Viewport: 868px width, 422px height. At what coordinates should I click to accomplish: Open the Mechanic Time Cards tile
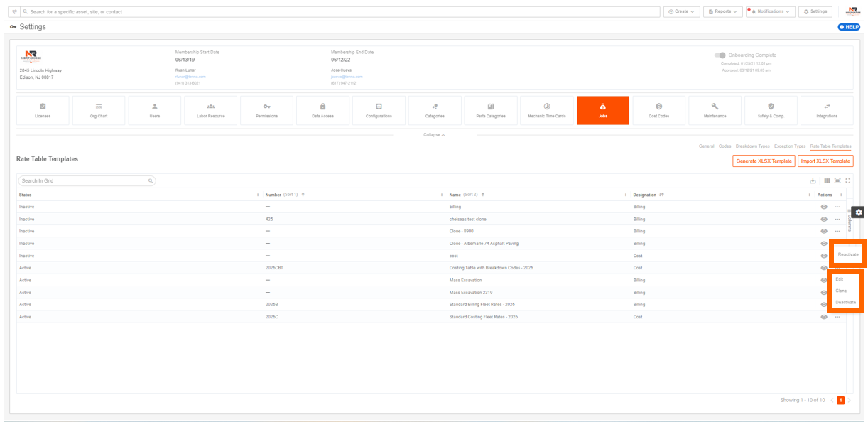(547, 110)
